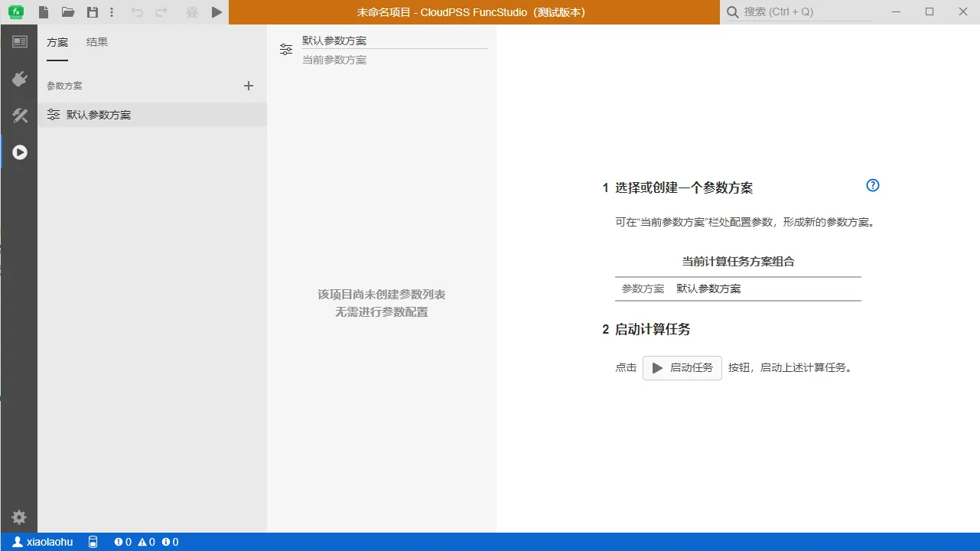Click 默认参数方案 cell in the combination table
Screen dimensions: 980x551
coord(708,289)
